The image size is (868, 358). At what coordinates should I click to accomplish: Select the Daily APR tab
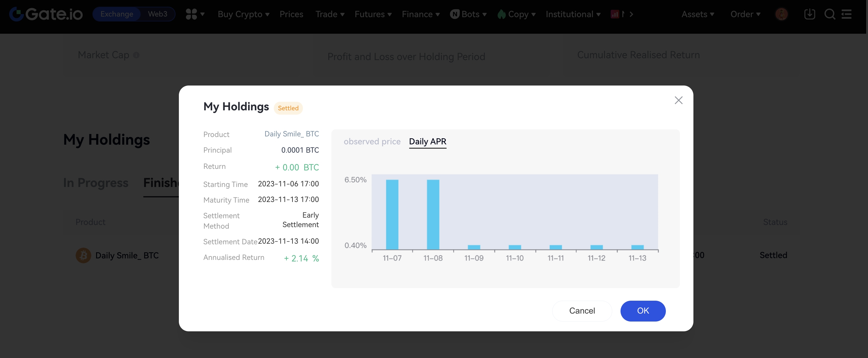tap(427, 142)
